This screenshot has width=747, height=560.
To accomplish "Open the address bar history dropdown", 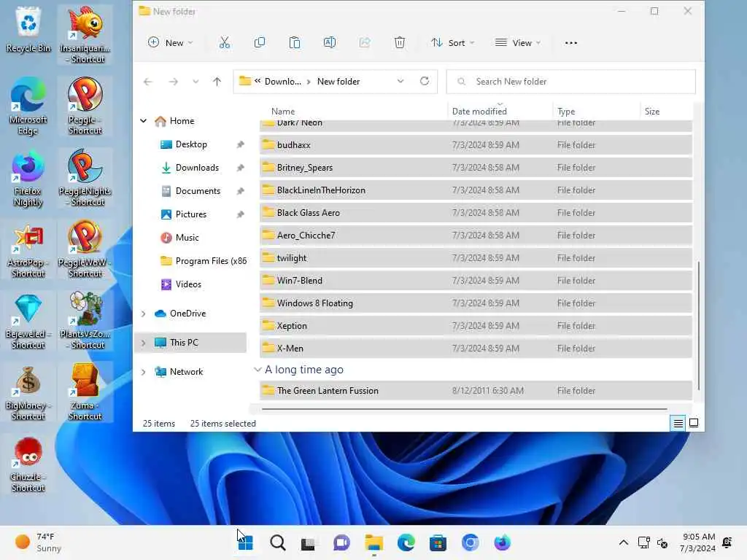I will coord(400,81).
